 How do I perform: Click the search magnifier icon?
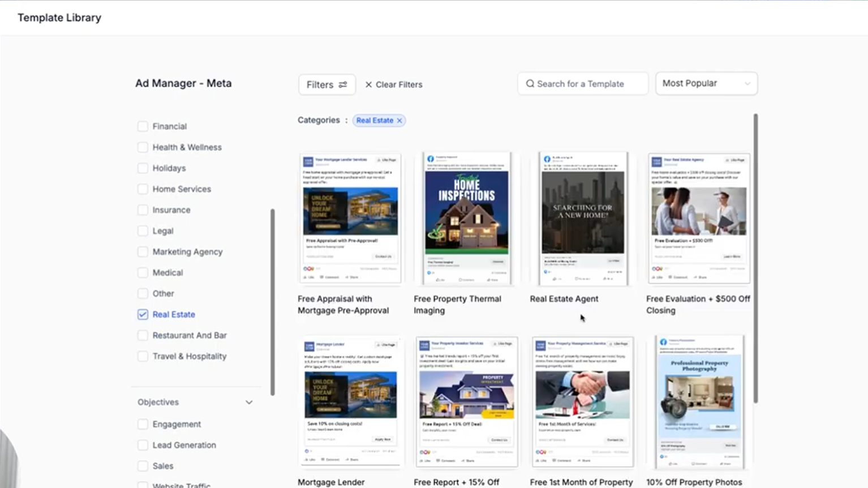530,84
